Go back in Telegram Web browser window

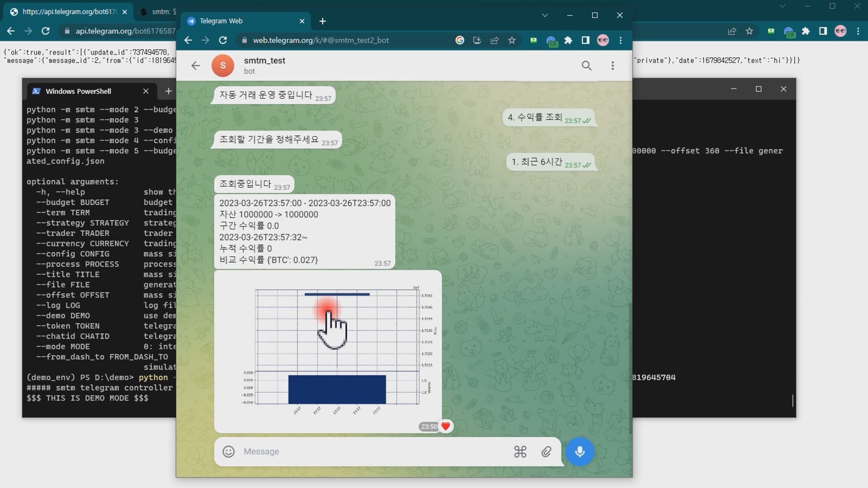pyautogui.click(x=188, y=40)
